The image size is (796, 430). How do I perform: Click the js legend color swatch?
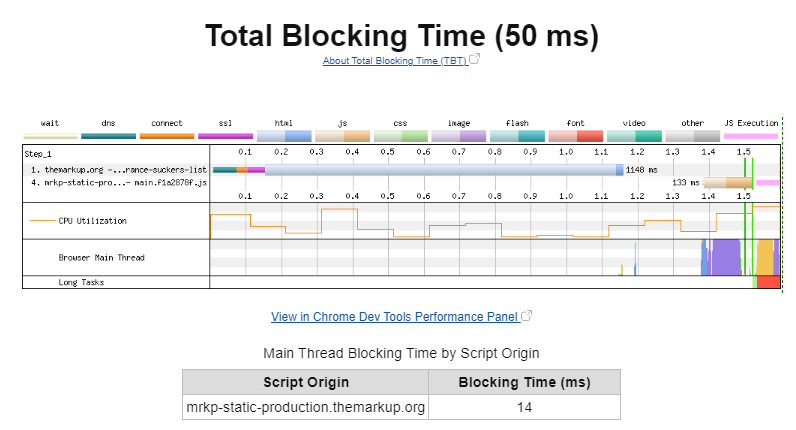click(x=342, y=135)
